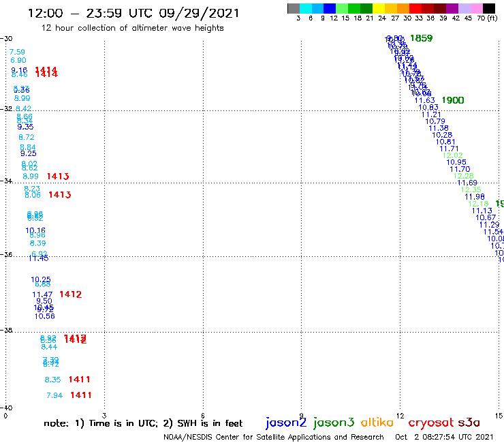The height and width of the screenshot is (443, 504).
Task: Click the jason3 track value '11.63'
Action: tap(424, 100)
